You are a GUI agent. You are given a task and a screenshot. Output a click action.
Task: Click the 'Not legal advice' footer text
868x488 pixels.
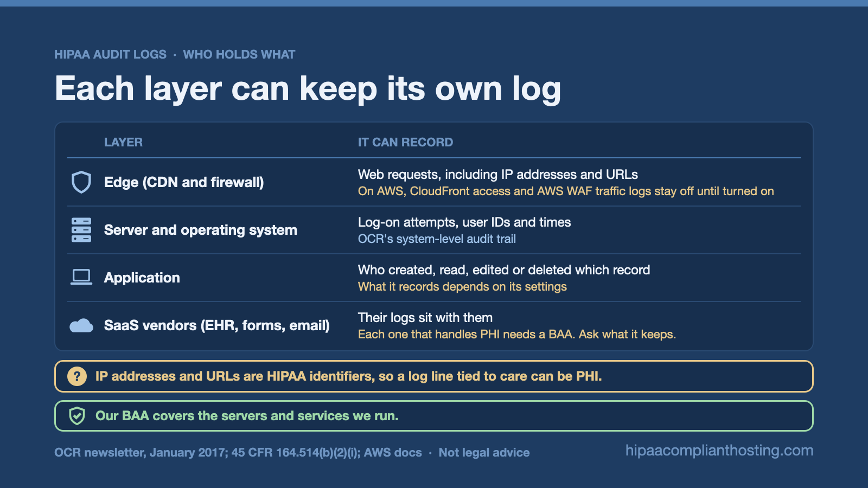pos(484,452)
